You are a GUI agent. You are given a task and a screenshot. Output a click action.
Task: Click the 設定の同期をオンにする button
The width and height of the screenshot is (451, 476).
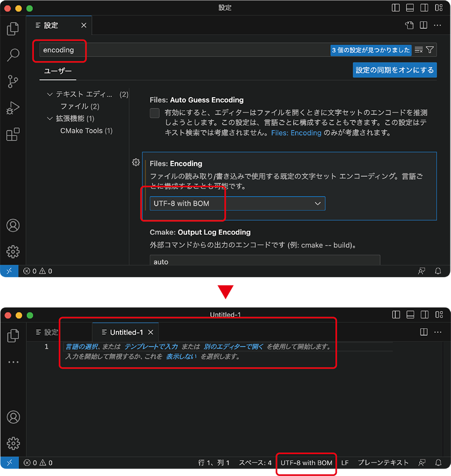pyautogui.click(x=395, y=70)
